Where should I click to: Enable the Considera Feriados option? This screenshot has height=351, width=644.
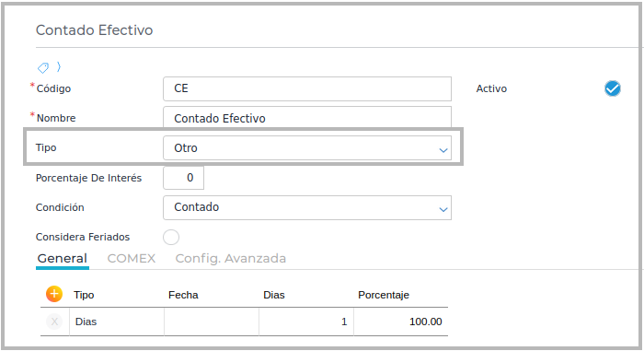click(x=171, y=237)
